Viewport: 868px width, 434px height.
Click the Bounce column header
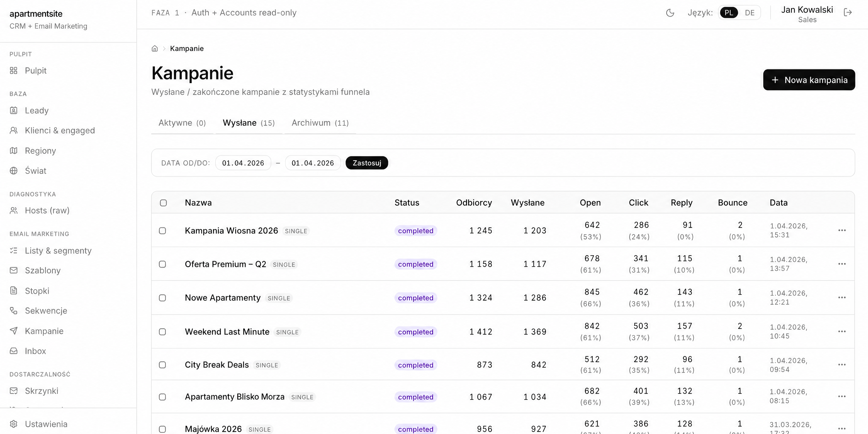tap(733, 203)
